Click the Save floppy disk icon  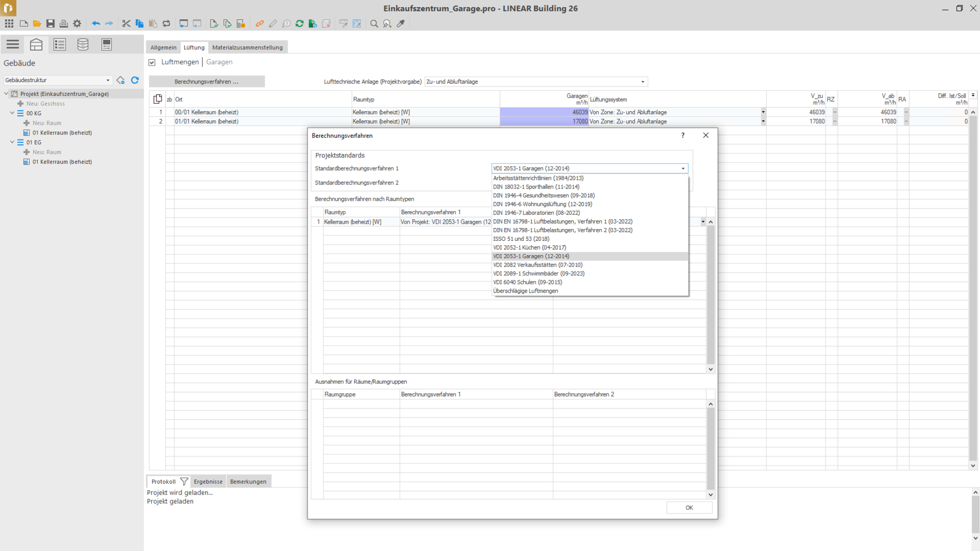(50, 24)
